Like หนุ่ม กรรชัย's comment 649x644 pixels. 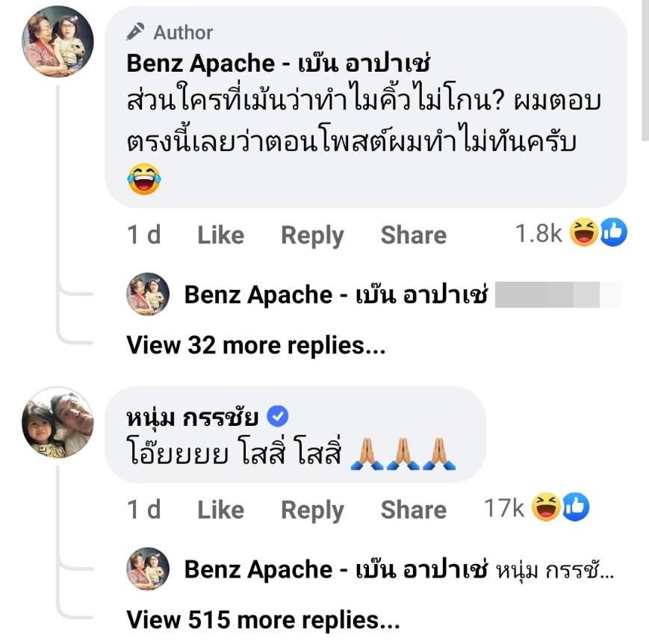click(220, 510)
